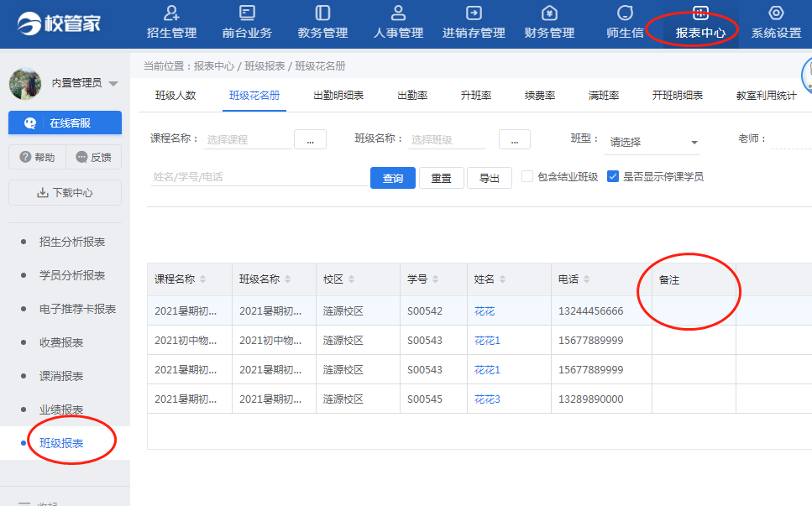The width and height of the screenshot is (812, 506).
Task: Open 教务管理 module icon
Action: [322, 13]
